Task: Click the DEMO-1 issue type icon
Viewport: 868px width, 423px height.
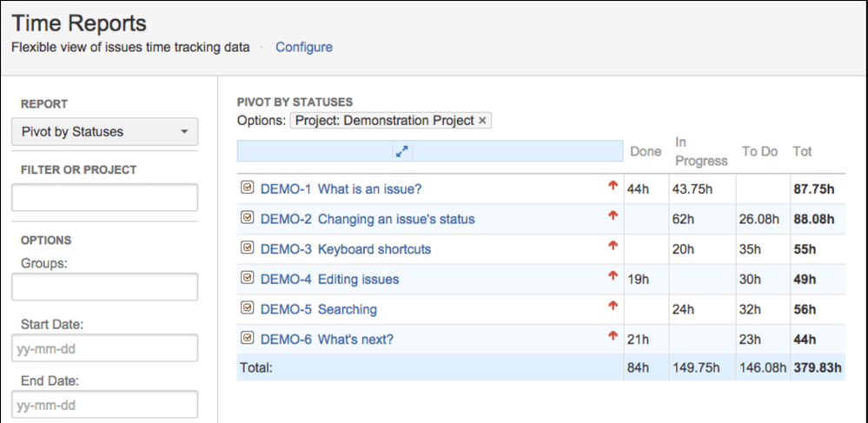Action: coord(248,188)
